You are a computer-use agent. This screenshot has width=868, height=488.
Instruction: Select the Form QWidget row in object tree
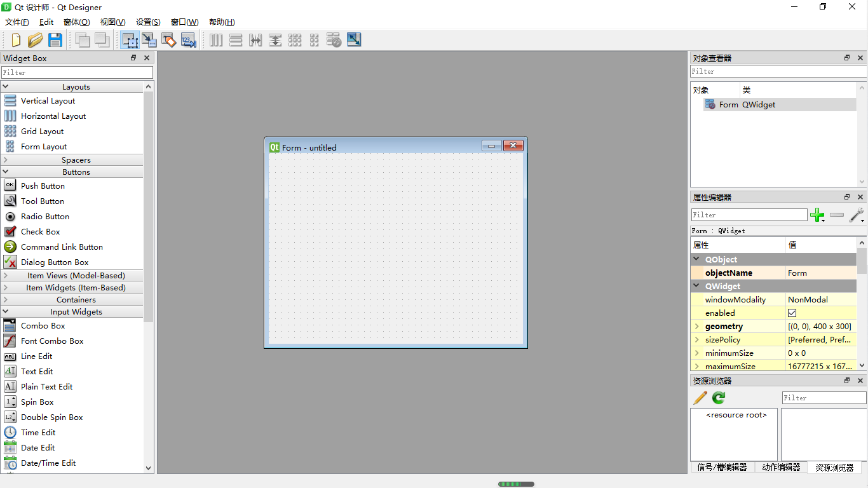click(x=780, y=105)
